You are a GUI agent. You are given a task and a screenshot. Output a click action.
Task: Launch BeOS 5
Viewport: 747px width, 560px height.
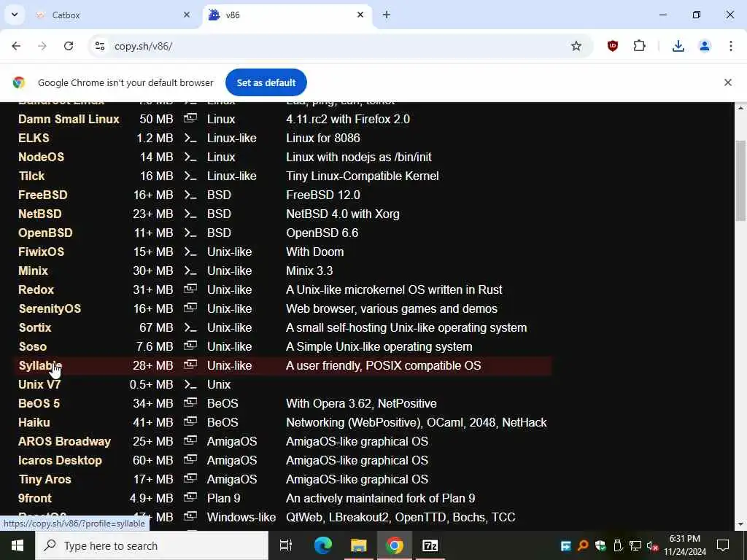(39, 404)
